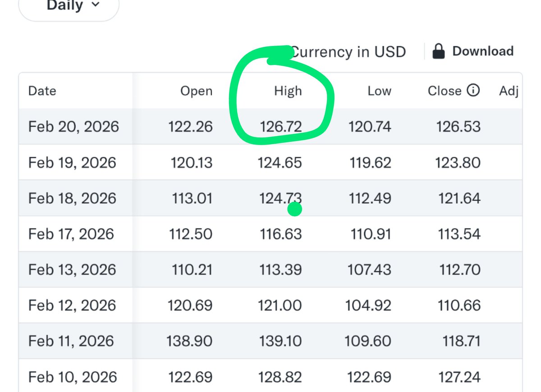Screen dimensions: 541x392
Task: Click the high value 116.63
Action: click(x=281, y=234)
